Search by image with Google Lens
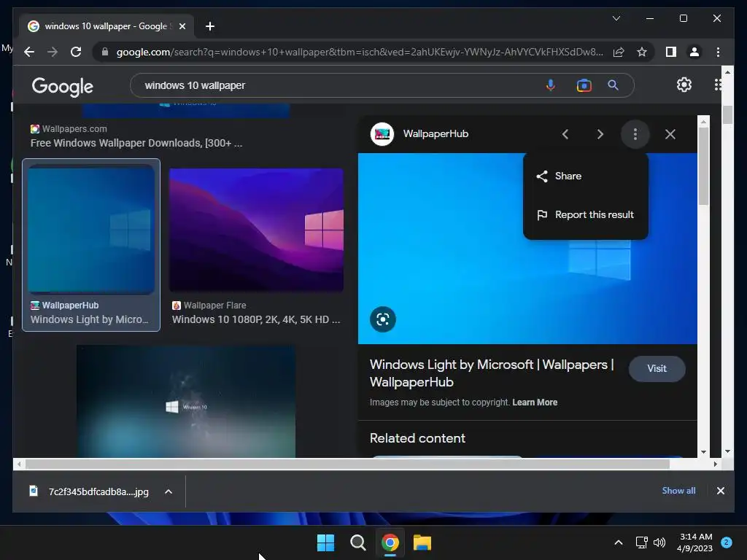The image size is (747, 560). [584, 85]
